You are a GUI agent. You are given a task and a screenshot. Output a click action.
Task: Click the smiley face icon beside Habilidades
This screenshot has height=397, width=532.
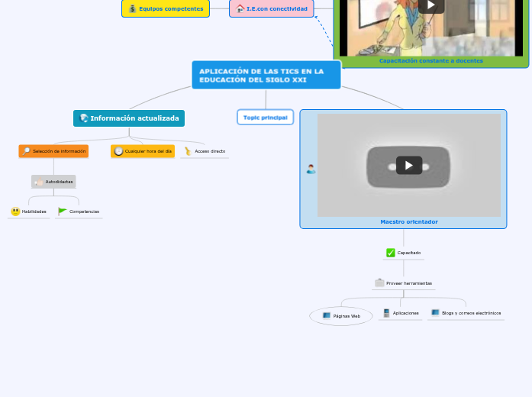(x=15, y=211)
